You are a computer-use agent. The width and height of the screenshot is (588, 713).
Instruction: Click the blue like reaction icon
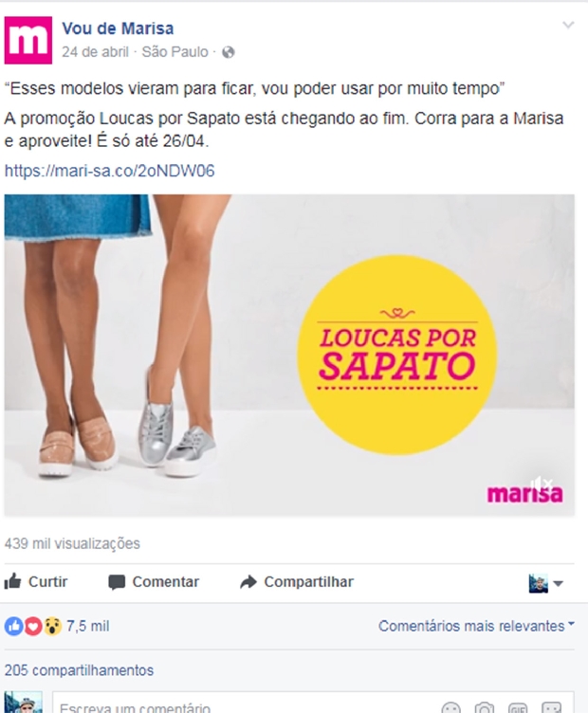[x=13, y=626]
